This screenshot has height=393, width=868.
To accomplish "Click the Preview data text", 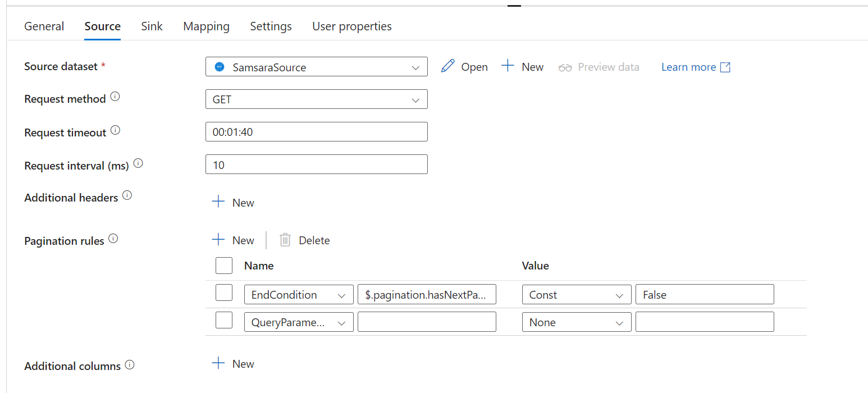I will click(609, 67).
